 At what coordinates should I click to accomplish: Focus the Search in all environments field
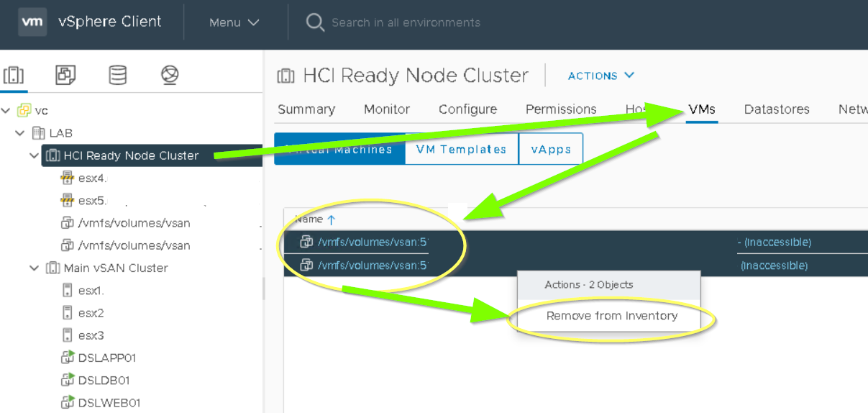tap(406, 22)
